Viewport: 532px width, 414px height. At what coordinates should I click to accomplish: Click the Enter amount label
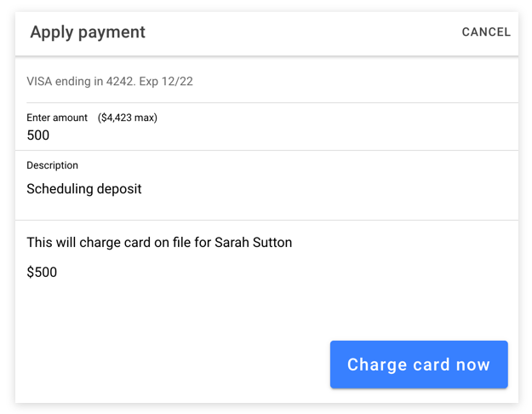coord(57,118)
